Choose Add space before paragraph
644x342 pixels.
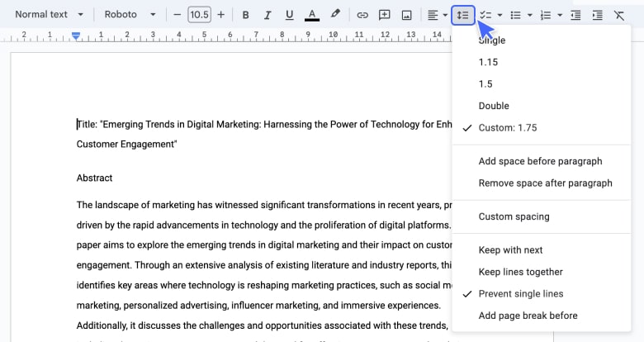(542, 161)
